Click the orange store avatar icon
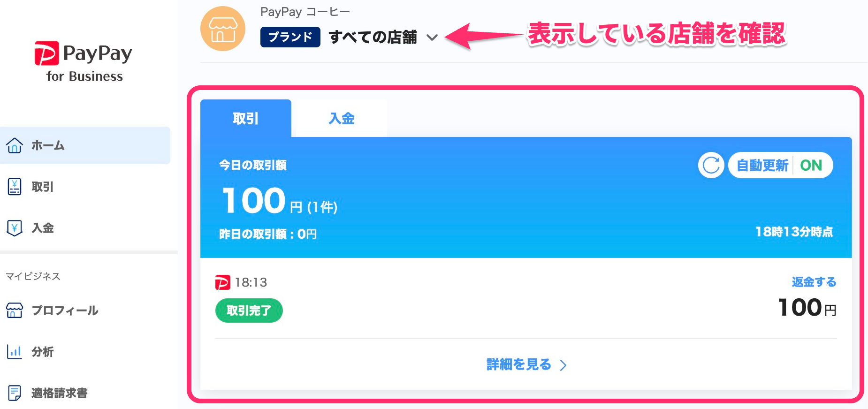The width and height of the screenshot is (868, 409). pyautogui.click(x=222, y=29)
